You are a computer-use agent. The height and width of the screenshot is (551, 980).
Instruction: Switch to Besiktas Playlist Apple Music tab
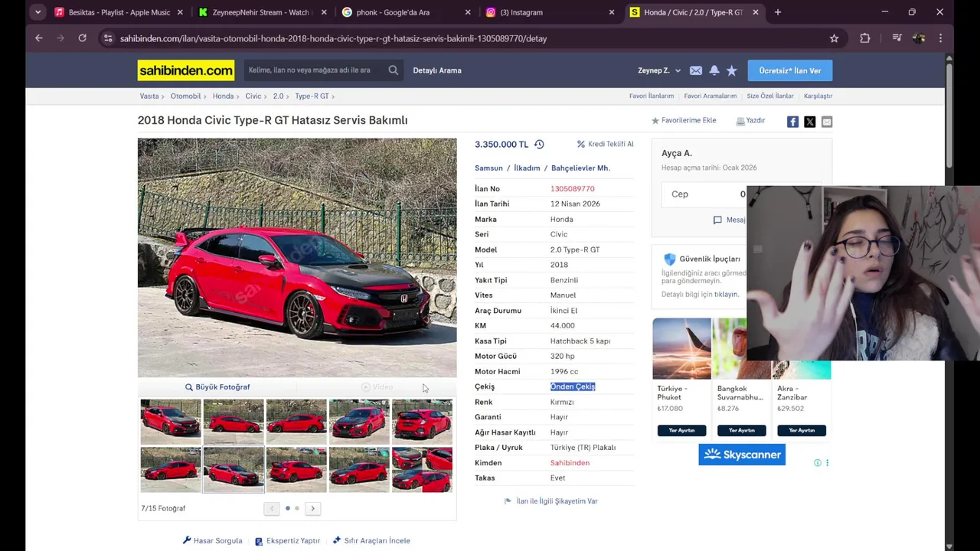pos(119,12)
